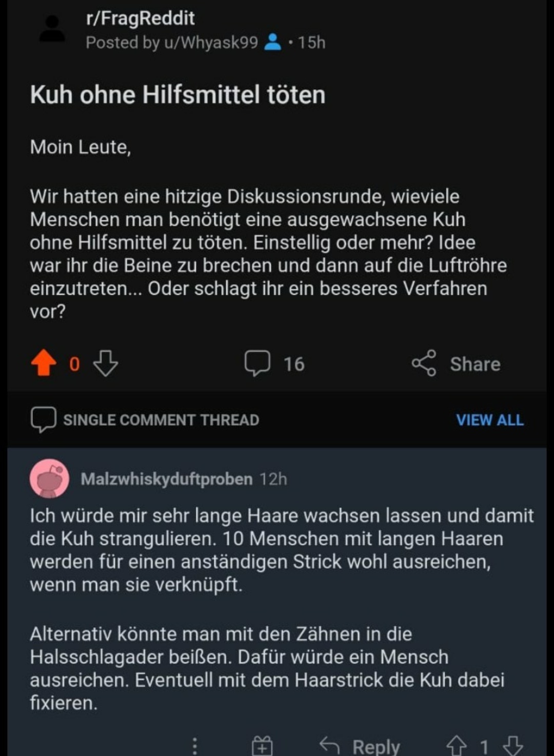Viewport: 554px width, 756px height.
Task: Open the r/FragReddit subreddit avatar
Action: [52, 29]
